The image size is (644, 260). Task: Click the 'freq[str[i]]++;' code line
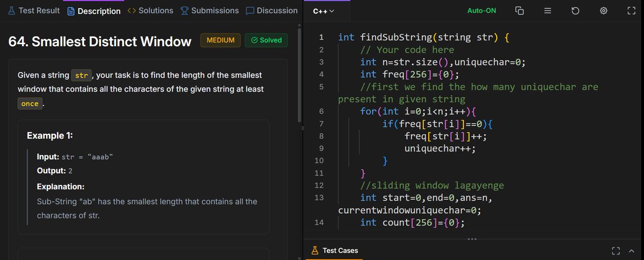(445, 136)
